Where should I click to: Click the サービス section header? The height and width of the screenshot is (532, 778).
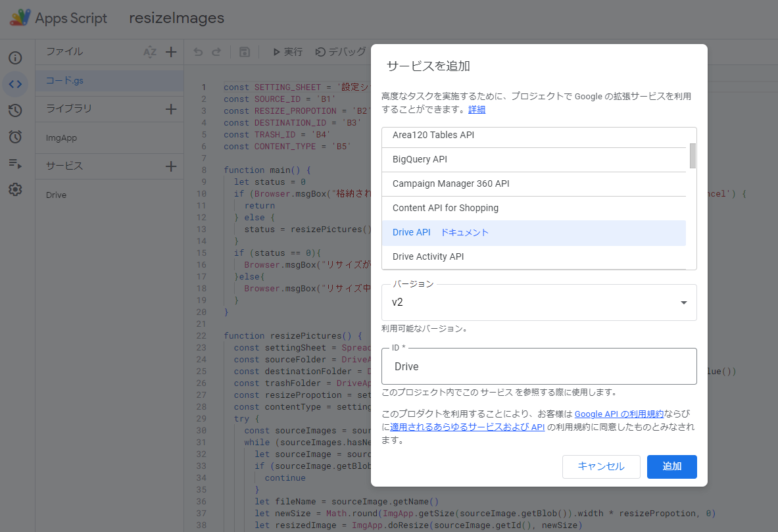pyautogui.click(x=64, y=166)
